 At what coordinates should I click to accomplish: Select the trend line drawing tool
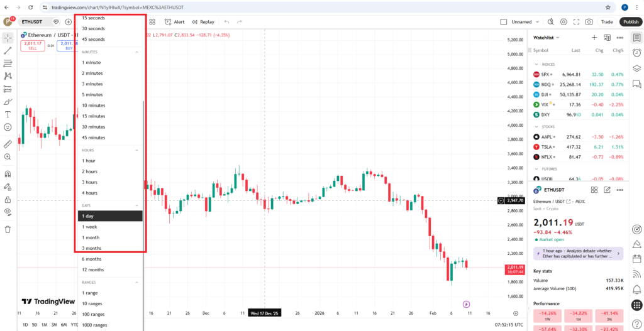pos(8,50)
